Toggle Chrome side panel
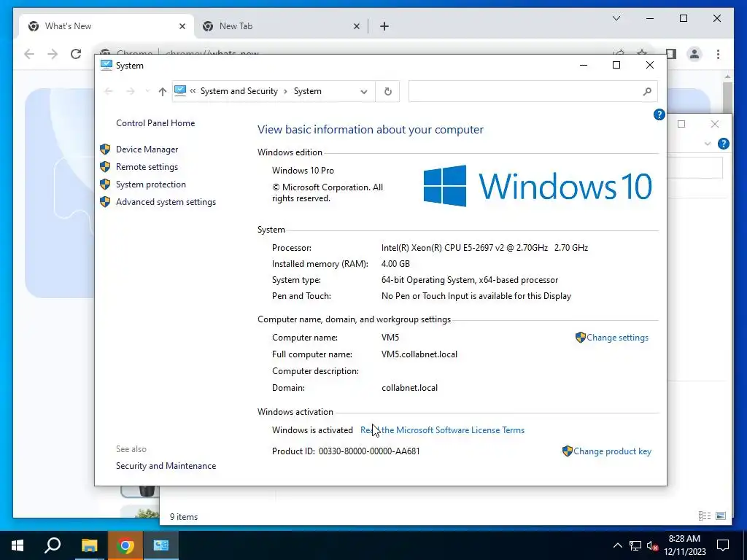Viewport: 747px width, 560px height. (x=671, y=54)
